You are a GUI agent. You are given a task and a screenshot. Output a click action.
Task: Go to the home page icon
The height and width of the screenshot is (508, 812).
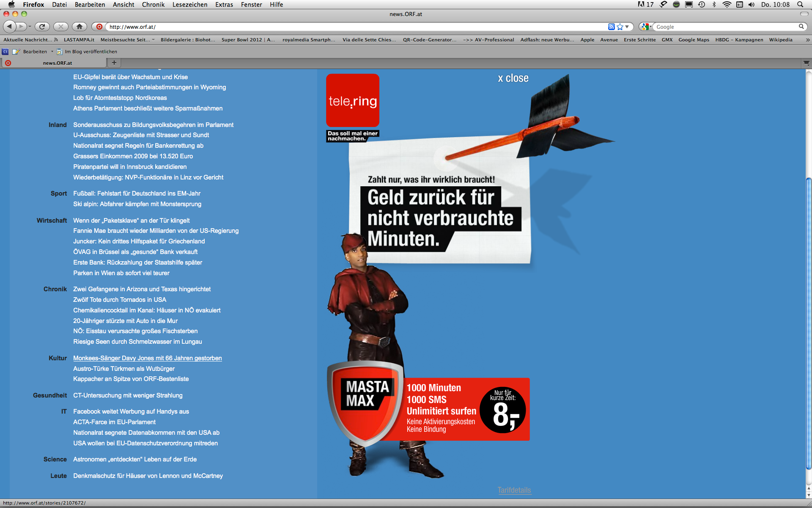point(80,26)
